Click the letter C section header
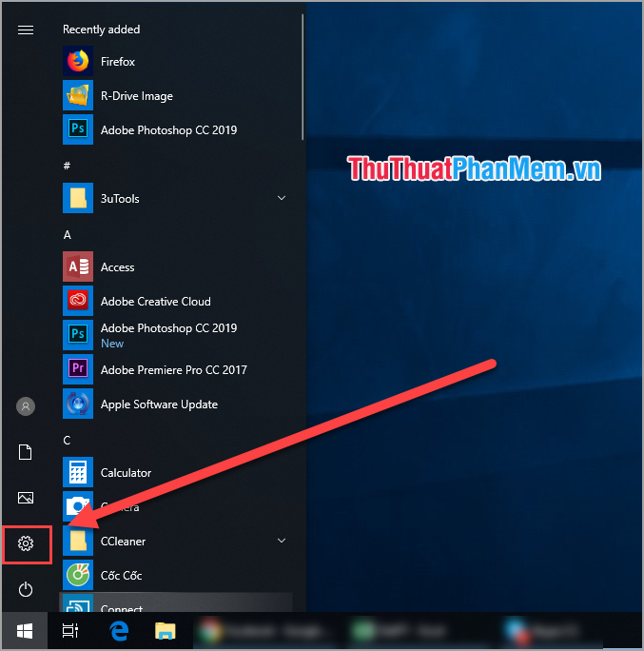Image resolution: width=644 pixels, height=651 pixels. pyautogui.click(x=67, y=440)
